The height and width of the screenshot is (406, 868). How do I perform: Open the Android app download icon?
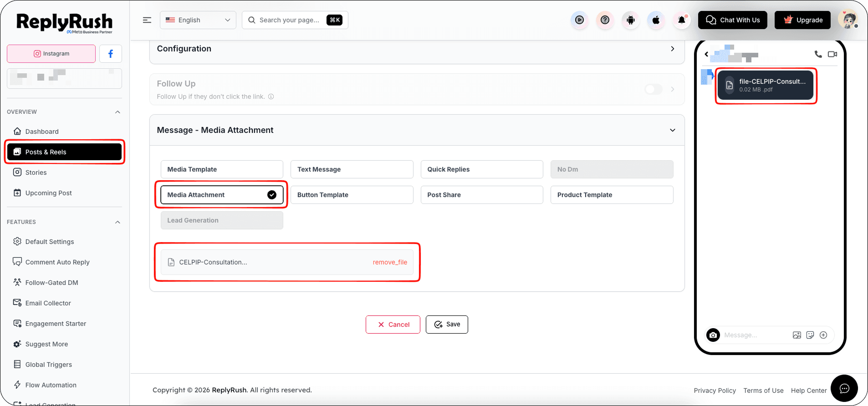click(630, 20)
